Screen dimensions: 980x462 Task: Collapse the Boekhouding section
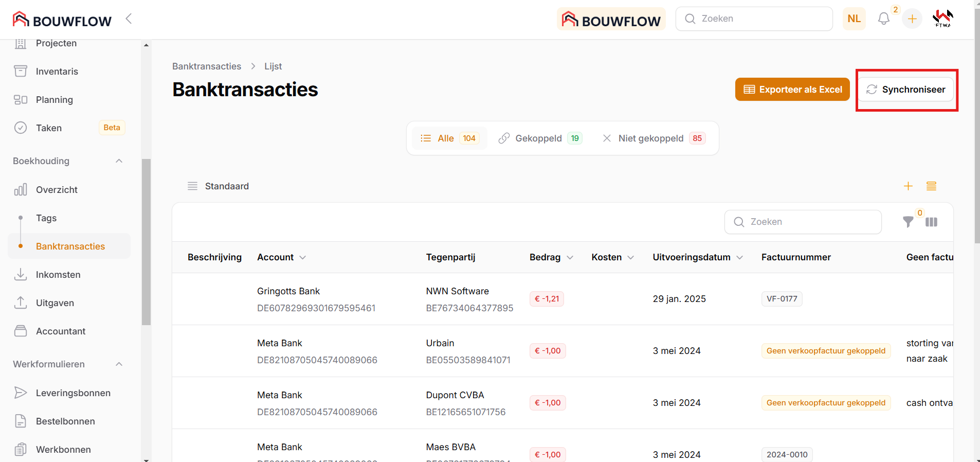[119, 161]
